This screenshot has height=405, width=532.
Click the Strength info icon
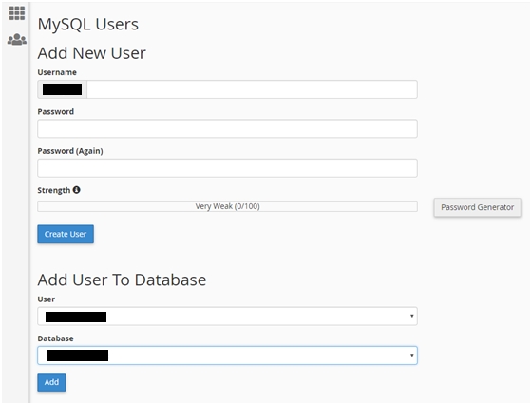(76, 190)
